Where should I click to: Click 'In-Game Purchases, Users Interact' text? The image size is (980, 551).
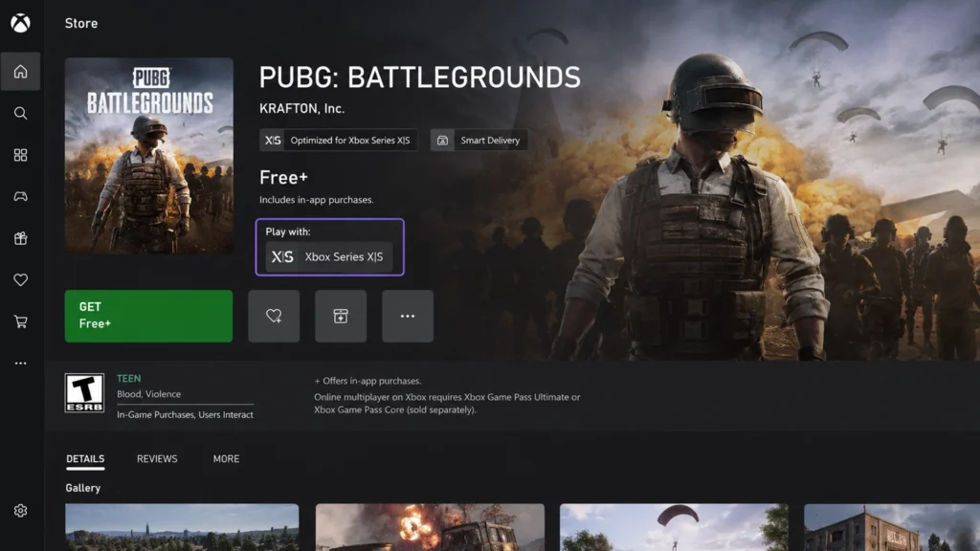185,415
